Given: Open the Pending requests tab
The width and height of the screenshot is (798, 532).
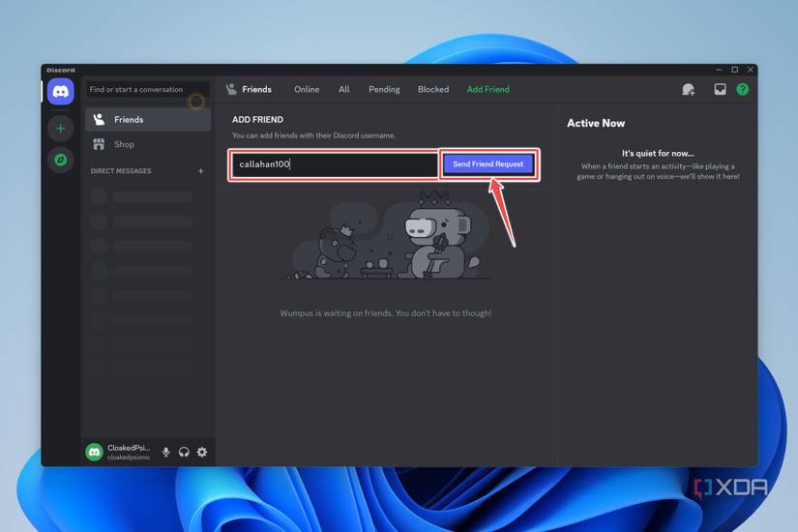Looking at the screenshot, I should click(x=384, y=90).
